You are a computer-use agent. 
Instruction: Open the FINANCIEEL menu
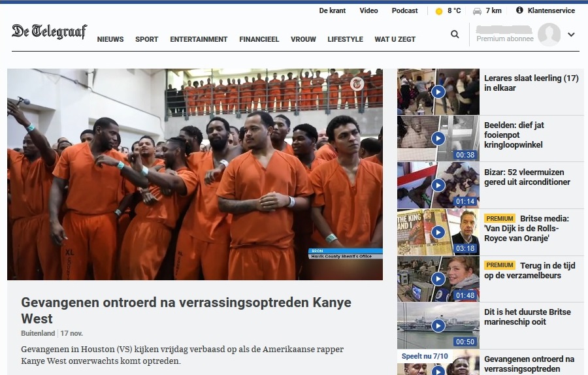259,39
